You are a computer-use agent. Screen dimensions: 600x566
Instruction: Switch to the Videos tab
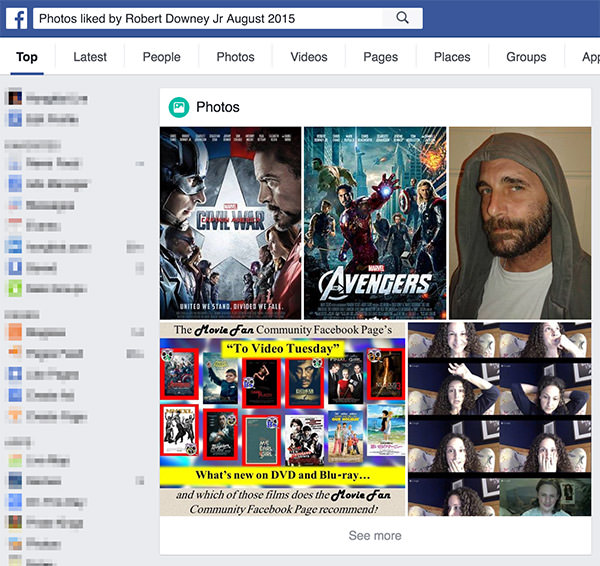tap(309, 57)
